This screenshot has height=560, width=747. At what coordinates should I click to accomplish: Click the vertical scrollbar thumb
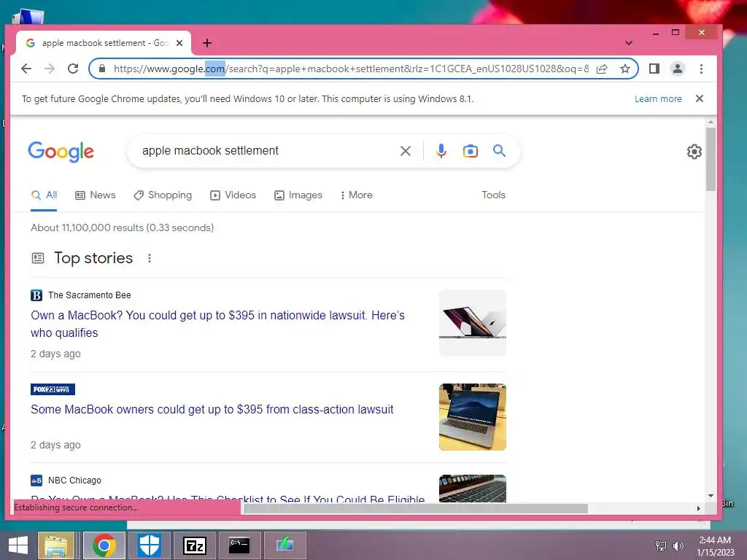[711, 159]
